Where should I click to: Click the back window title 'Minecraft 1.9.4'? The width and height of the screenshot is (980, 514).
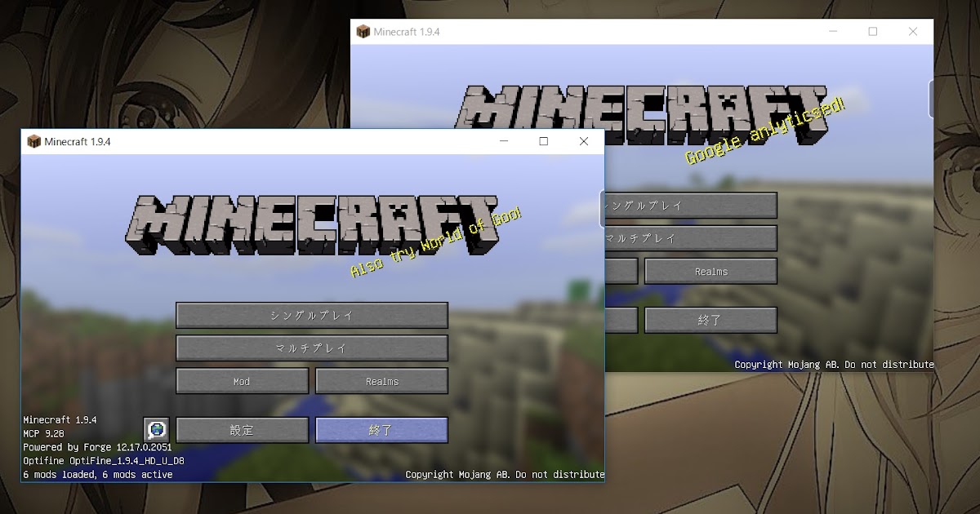(408, 31)
